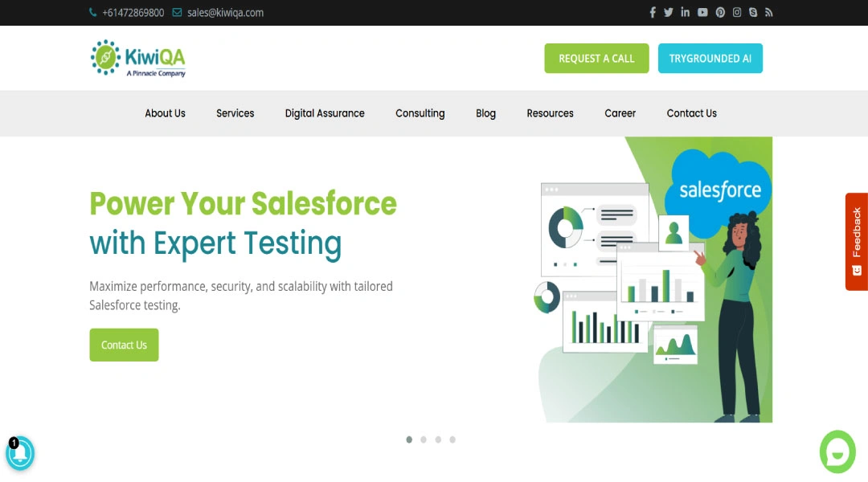868x482 pixels.
Task: Open the red Feedback side tab
Action: (x=857, y=241)
